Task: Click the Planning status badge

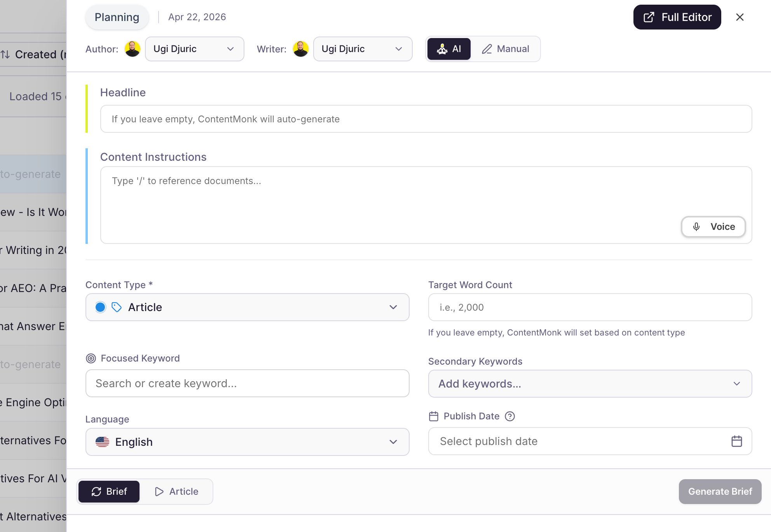Action: click(x=117, y=17)
